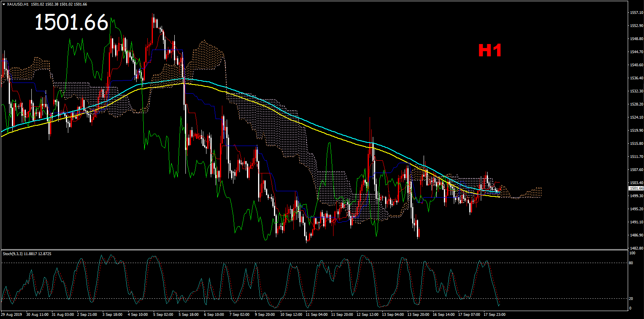Click the 5 Sep 18:00 time label
The height and width of the screenshot is (319, 644).
click(x=189, y=315)
